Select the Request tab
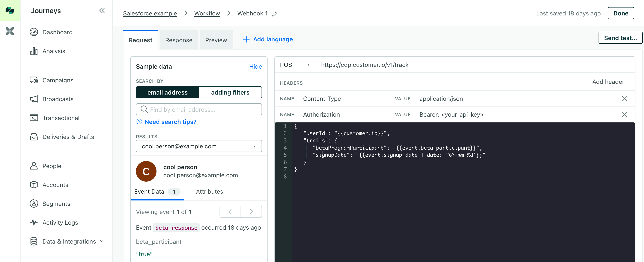 [x=140, y=39]
